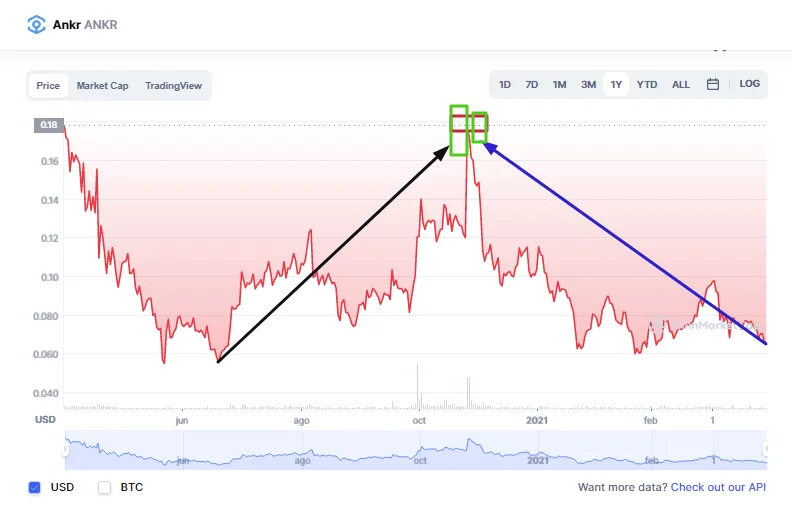Choose the 1M time range
Viewport: 792px width, 515px height.
click(559, 84)
